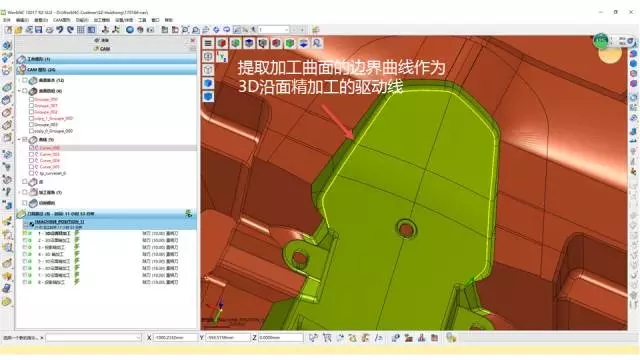Click the Print icon in main toolbar
The height and width of the screenshot is (360, 640).
click(49, 30)
